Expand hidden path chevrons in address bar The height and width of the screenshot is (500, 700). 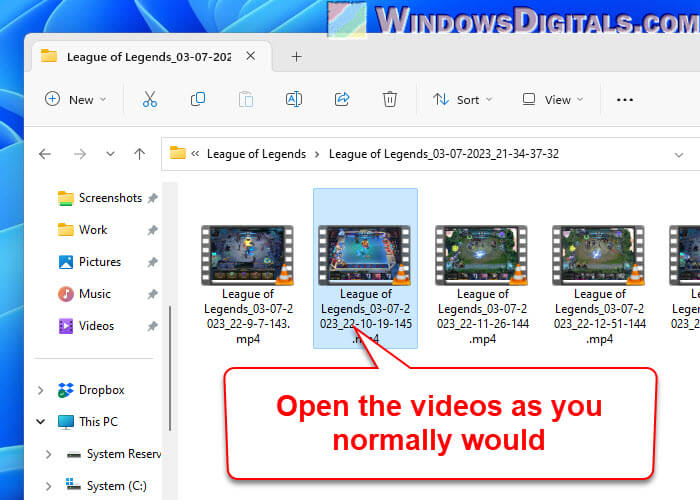pyautogui.click(x=195, y=154)
